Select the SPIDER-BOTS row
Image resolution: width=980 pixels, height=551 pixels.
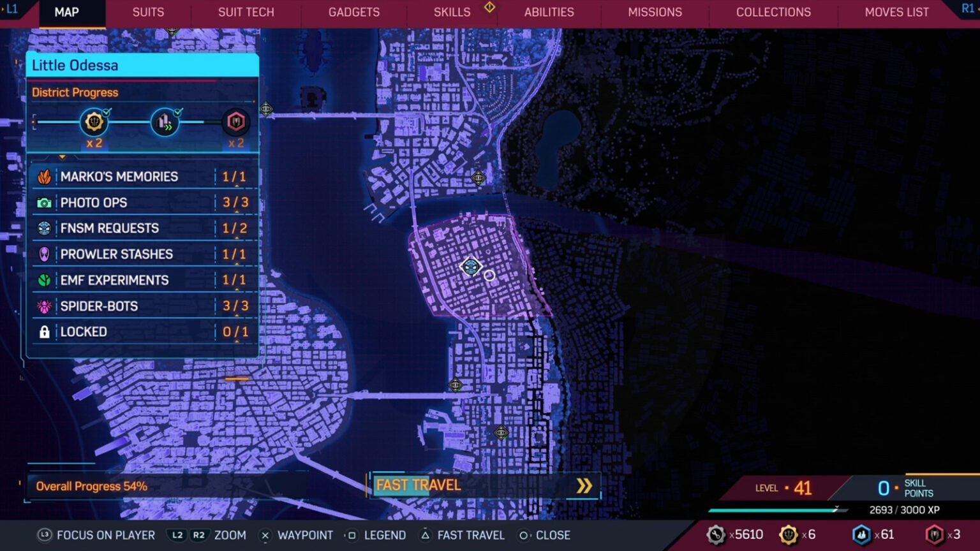tap(144, 305)
